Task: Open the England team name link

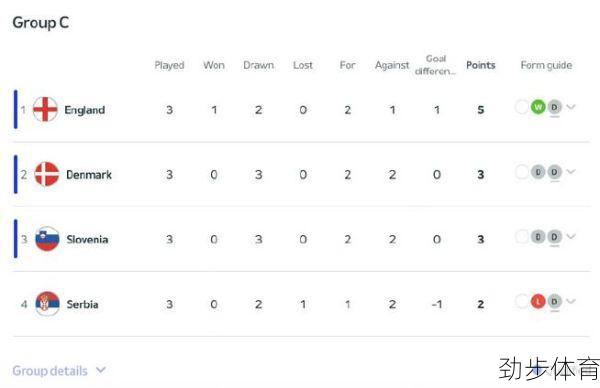Action: tap(85, 110)
